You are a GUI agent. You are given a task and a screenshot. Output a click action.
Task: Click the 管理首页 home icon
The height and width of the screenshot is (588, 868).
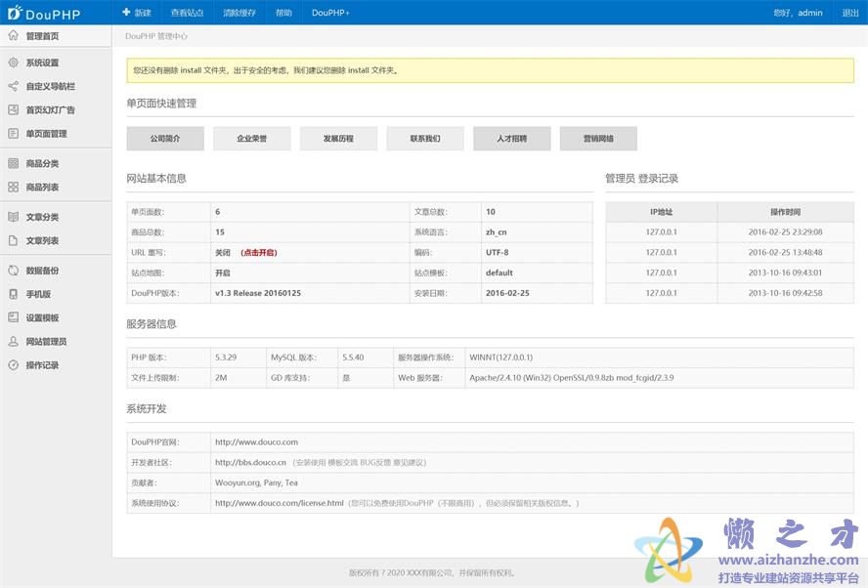[x=14, y=36]
